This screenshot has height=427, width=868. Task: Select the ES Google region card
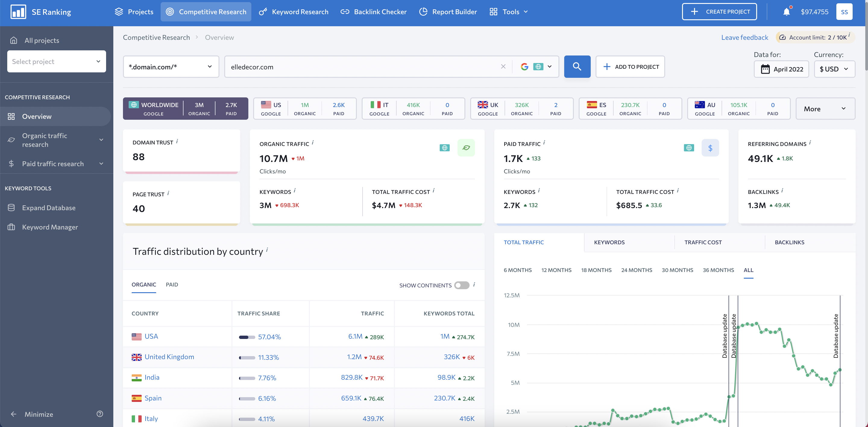tap(630, 109)
